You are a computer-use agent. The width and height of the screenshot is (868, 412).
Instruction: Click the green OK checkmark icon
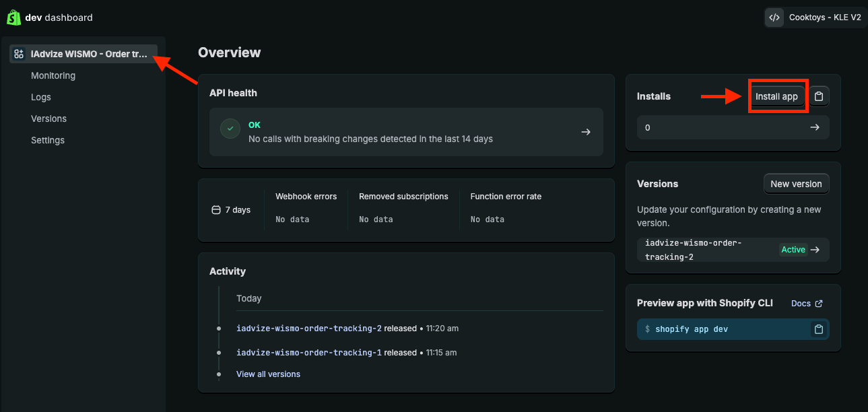pos(231,128)
